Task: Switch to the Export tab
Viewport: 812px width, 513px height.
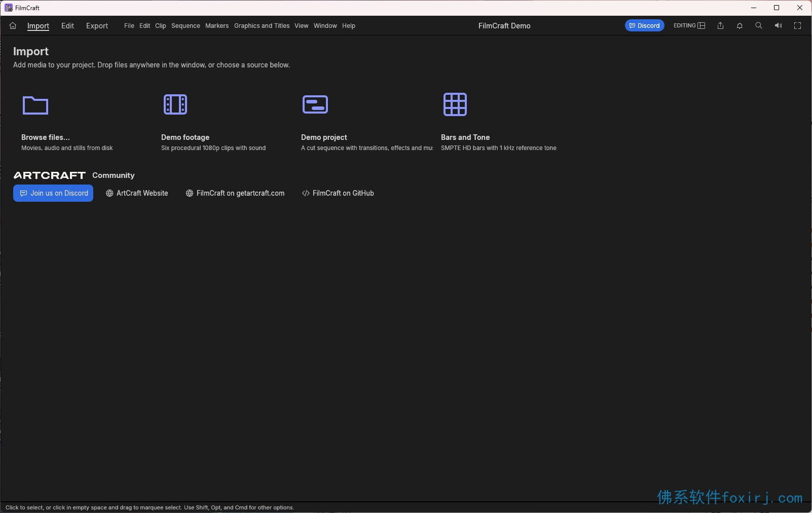Action: tap(97, 26)
